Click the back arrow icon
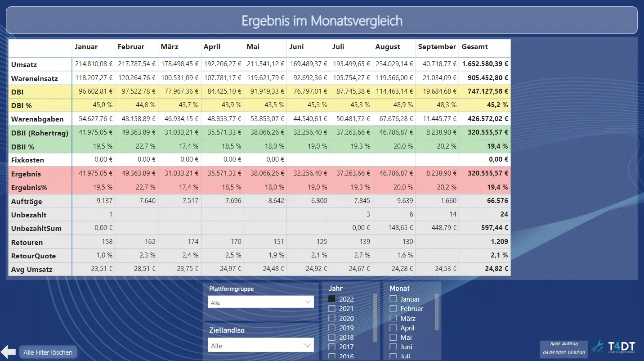This screenshot has width=644, height=361. [x=8, y=352]
